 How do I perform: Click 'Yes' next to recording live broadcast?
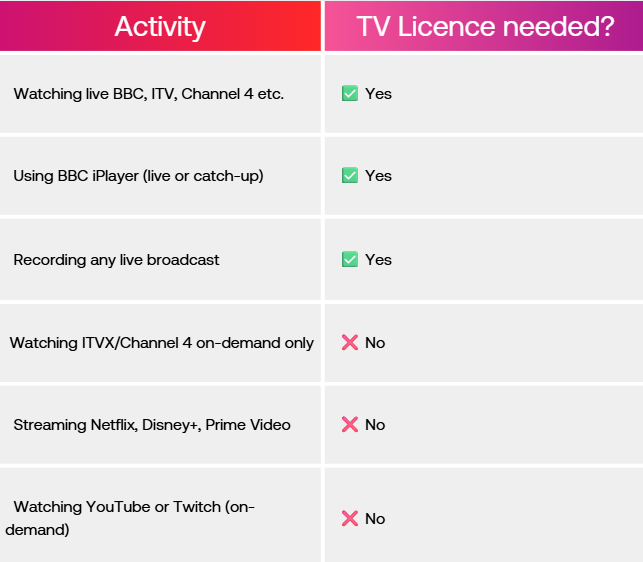(378, 260)
